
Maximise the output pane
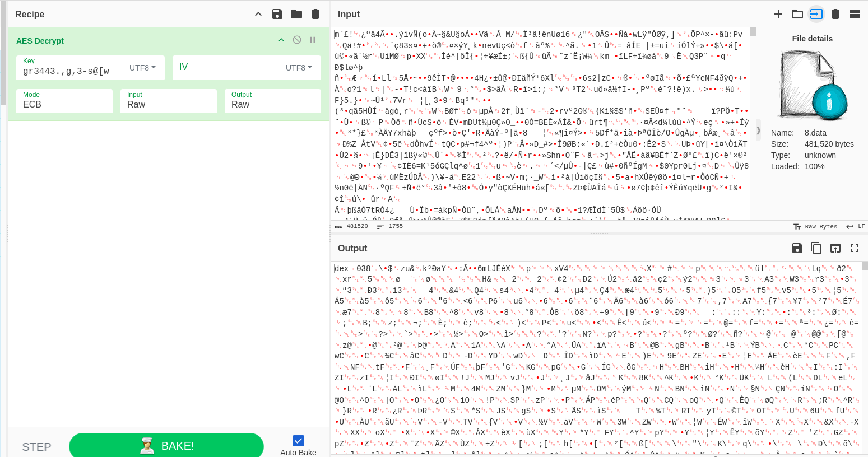(855, 248)
